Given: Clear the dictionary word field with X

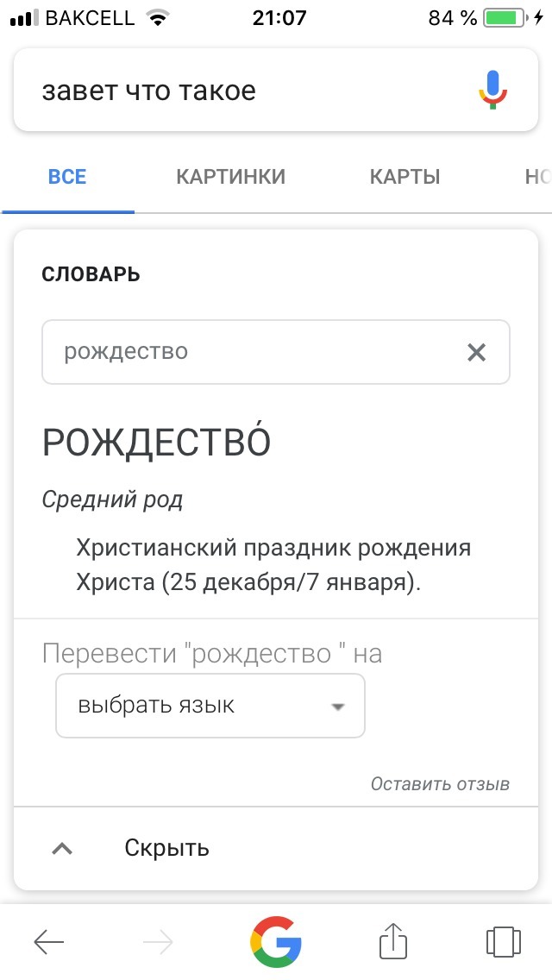Looking at the screenshot, I should tap(476, 353).
